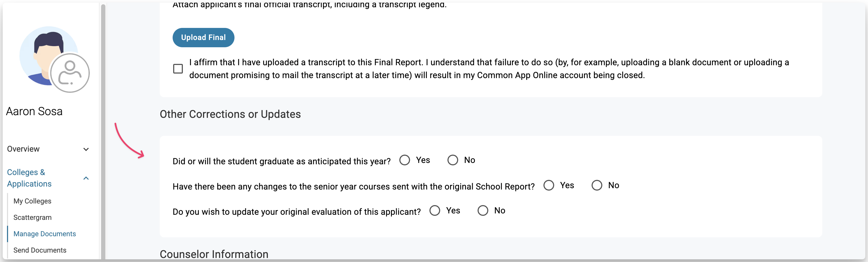
Task: Select No for senior year course changes
Action: click(596, 185)
